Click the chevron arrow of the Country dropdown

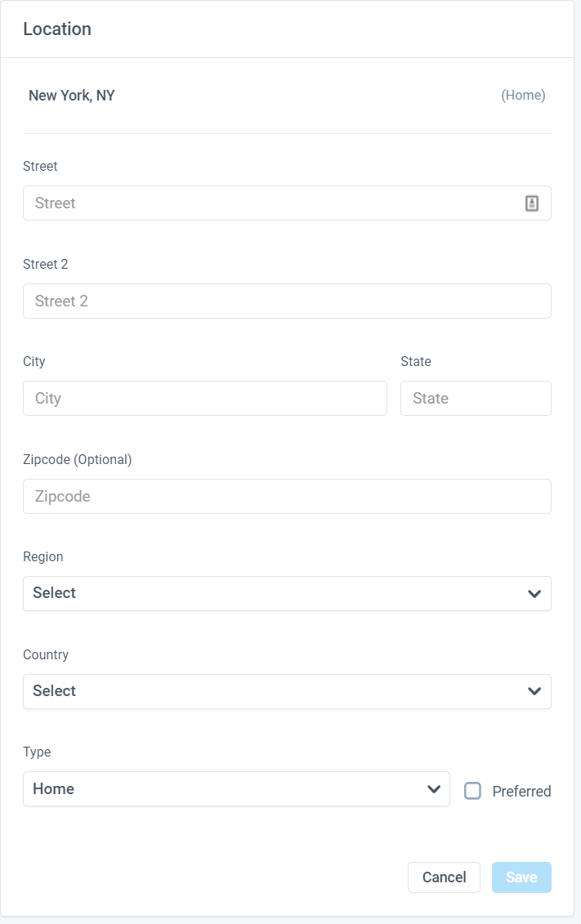tap(534, 691)
